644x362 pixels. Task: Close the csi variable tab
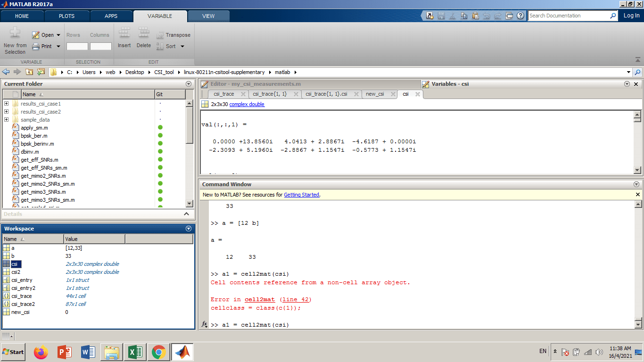[417, 94]
